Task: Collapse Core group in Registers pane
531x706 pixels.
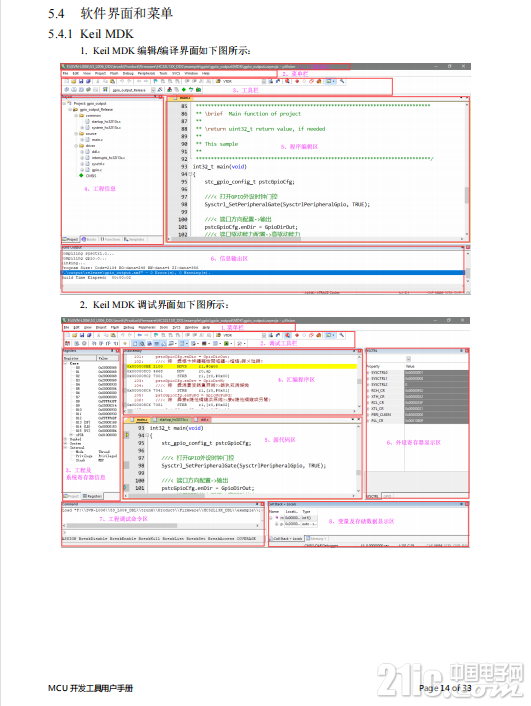Action: [x=66, y=363]
